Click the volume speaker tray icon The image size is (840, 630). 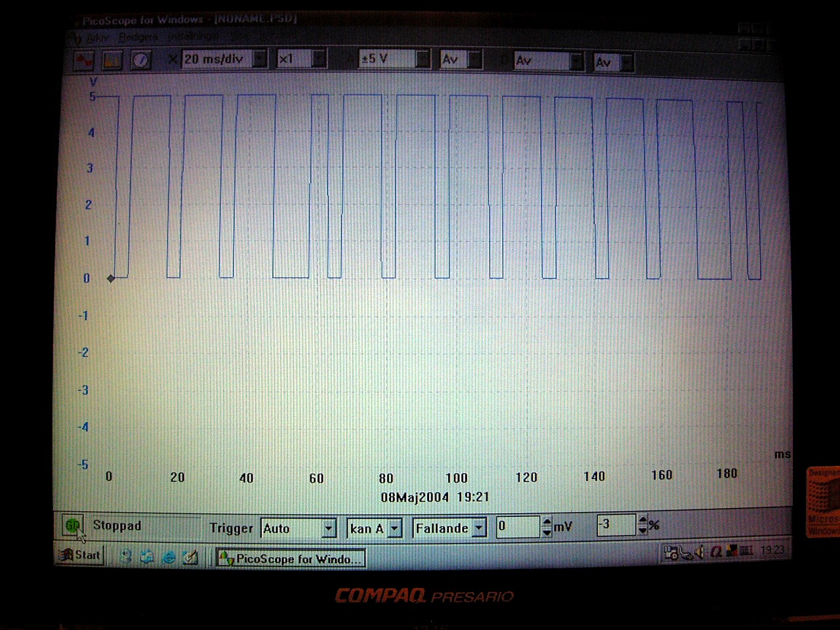700,553
